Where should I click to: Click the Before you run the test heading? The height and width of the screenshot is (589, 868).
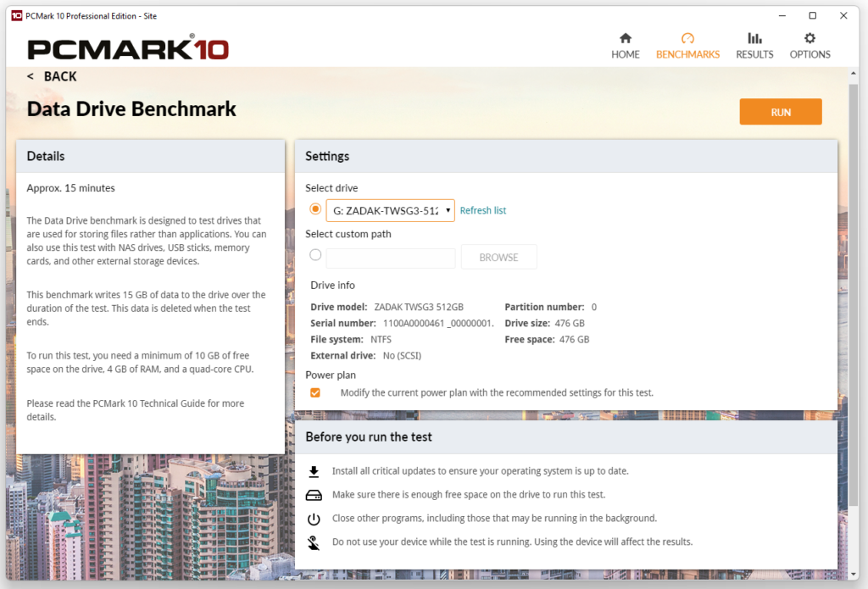tap(369, 436)
